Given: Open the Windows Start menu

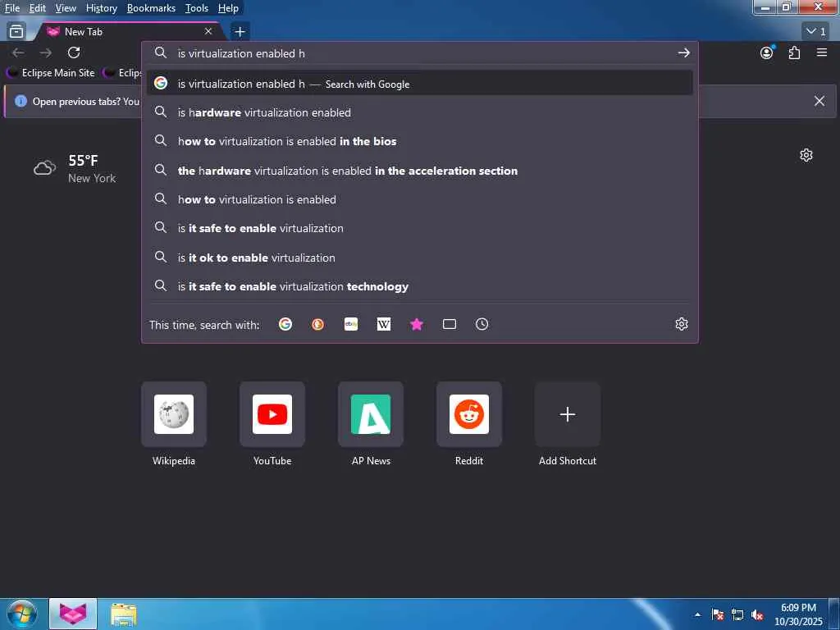Looking at the screenshot, I should [x=22, y=614].
